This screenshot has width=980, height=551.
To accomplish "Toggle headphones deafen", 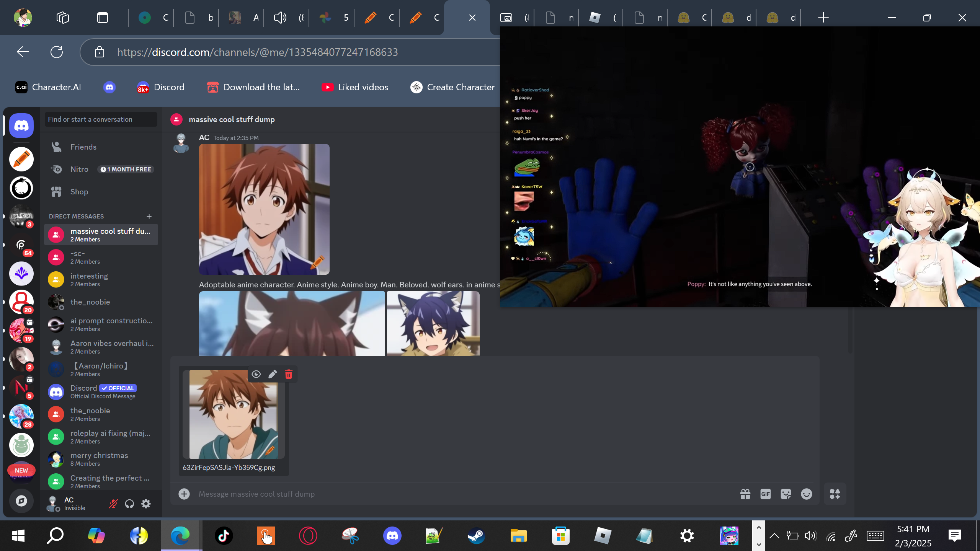I will pyautogui.click(x=129, y=504).
